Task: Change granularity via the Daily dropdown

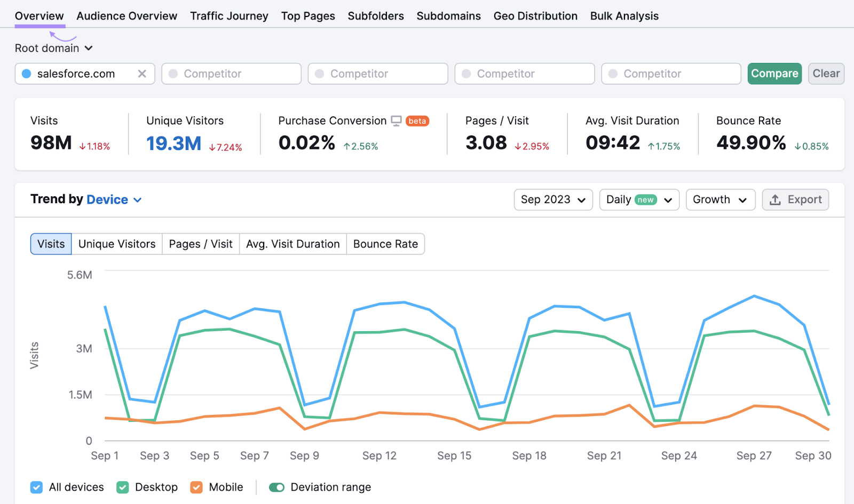Action: pyautogui.click(x=638, y=199)
